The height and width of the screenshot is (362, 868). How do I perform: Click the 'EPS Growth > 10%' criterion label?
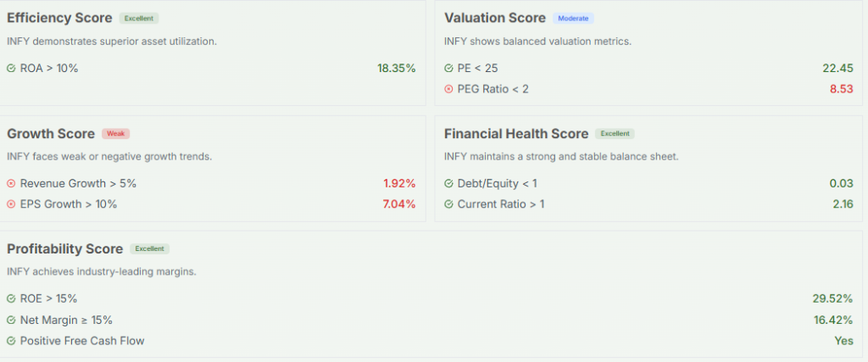click(69, 204)
